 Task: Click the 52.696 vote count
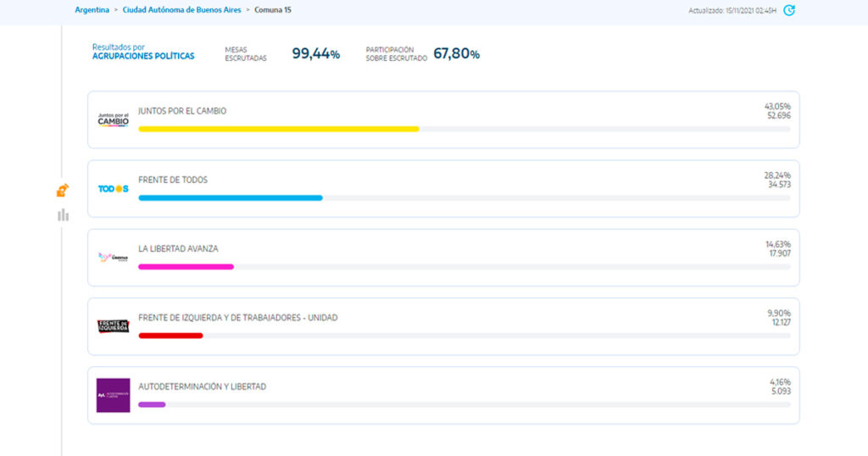point(779,115)
